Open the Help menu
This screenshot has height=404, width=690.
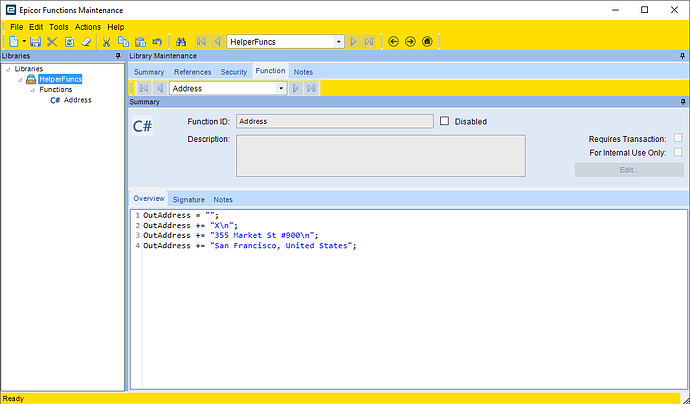116,27
